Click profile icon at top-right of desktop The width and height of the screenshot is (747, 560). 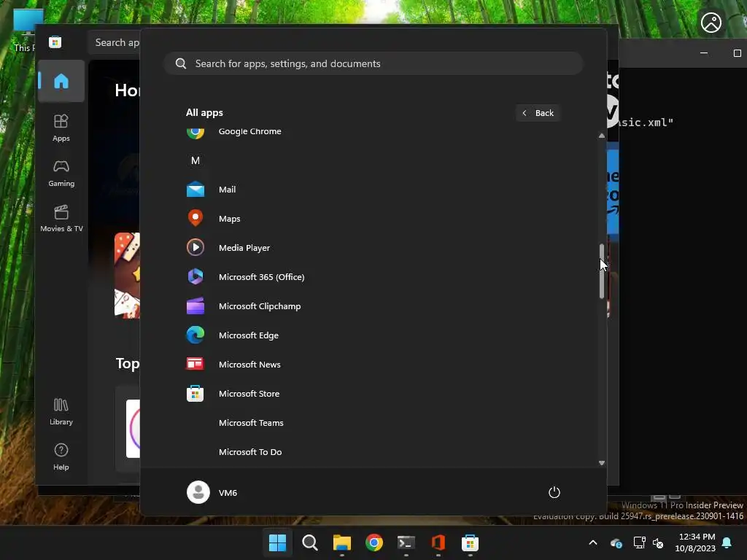click(x=711, y=23)
